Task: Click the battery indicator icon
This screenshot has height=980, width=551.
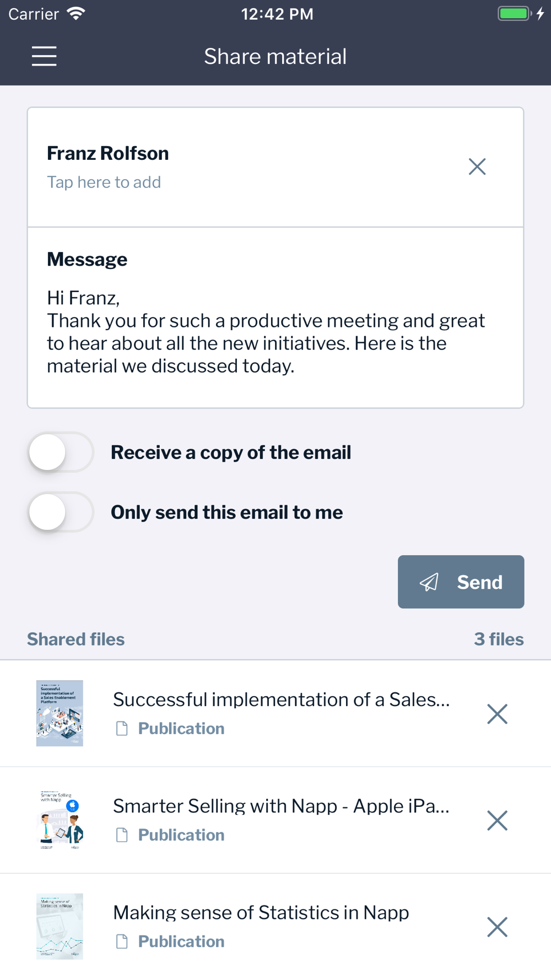Action: click(x=514, y=13)
